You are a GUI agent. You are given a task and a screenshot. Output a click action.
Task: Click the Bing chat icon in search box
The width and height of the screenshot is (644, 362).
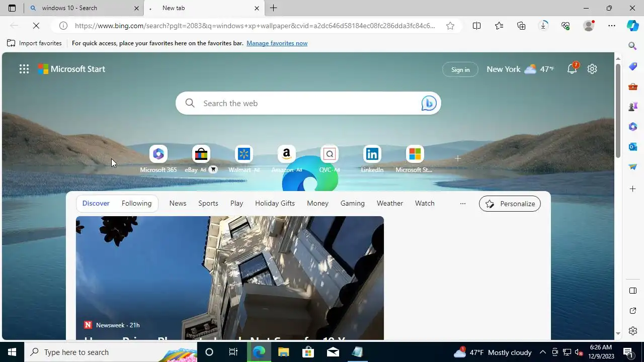pyautogui.click(x=429, y=103)
